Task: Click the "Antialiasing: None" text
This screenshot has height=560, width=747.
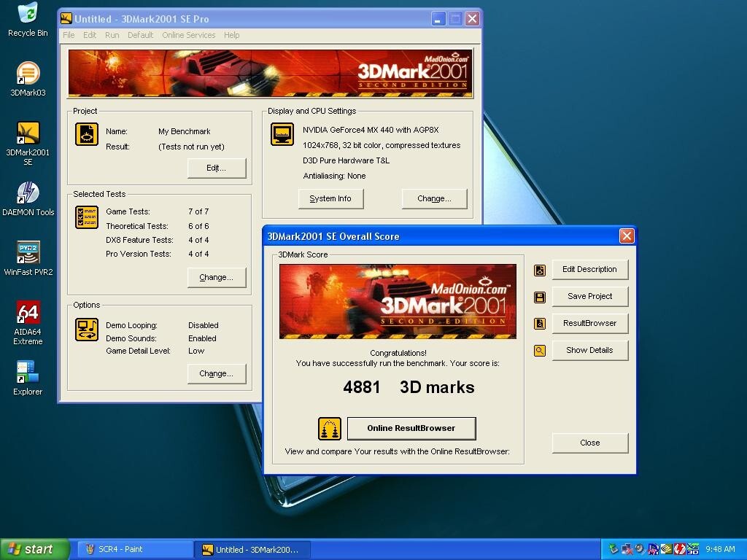Action: coord(334,176)
